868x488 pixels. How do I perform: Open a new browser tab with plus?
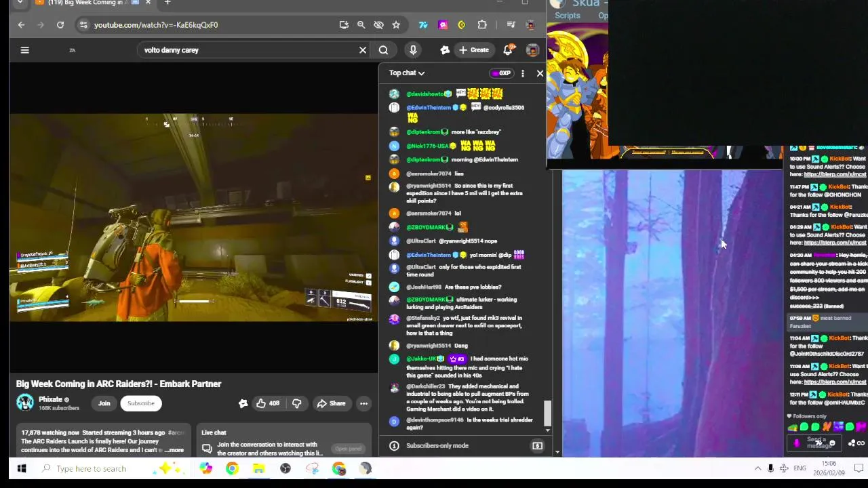(167, 3)
